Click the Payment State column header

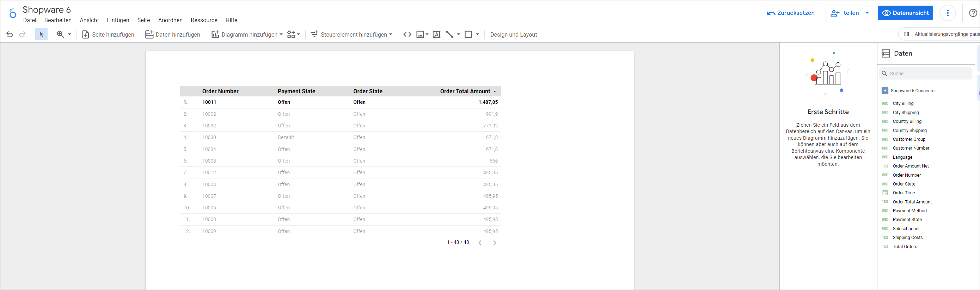[x=296, y=91]
